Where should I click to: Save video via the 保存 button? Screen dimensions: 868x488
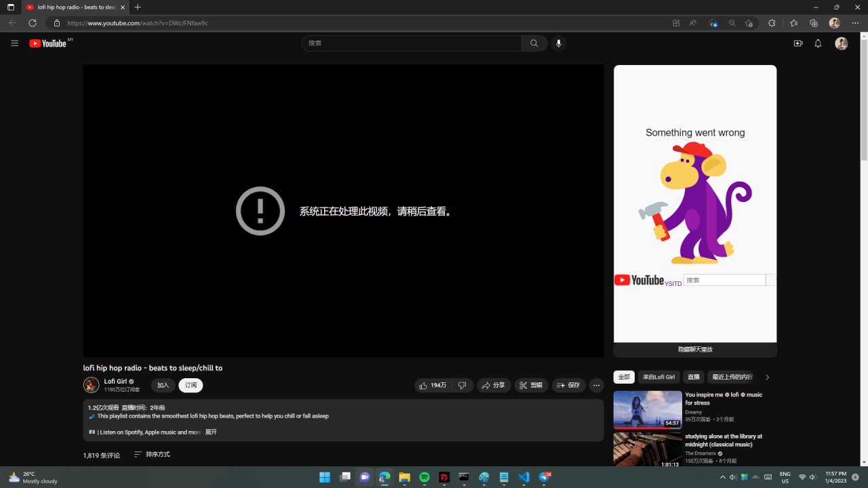568,385
